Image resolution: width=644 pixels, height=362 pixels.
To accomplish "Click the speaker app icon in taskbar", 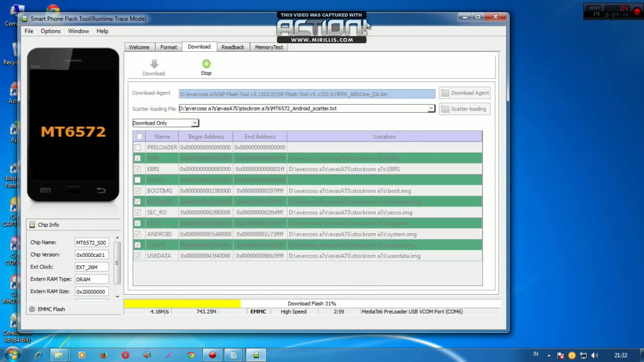I will point(147,355).
